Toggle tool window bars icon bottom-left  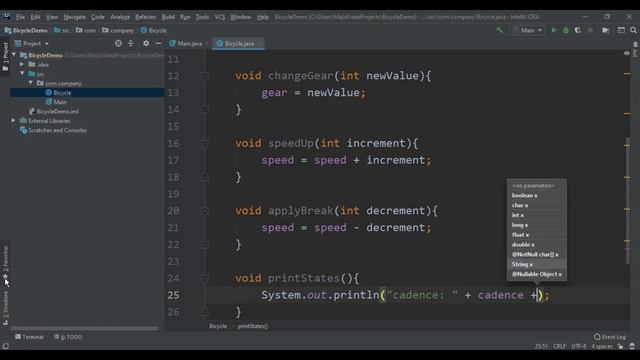point(5,346)
